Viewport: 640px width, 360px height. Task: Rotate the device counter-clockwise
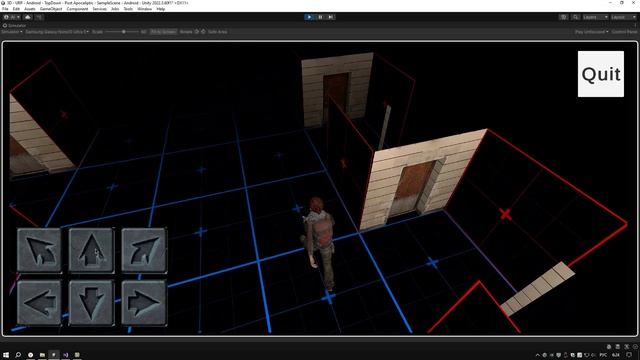[197, 32]
